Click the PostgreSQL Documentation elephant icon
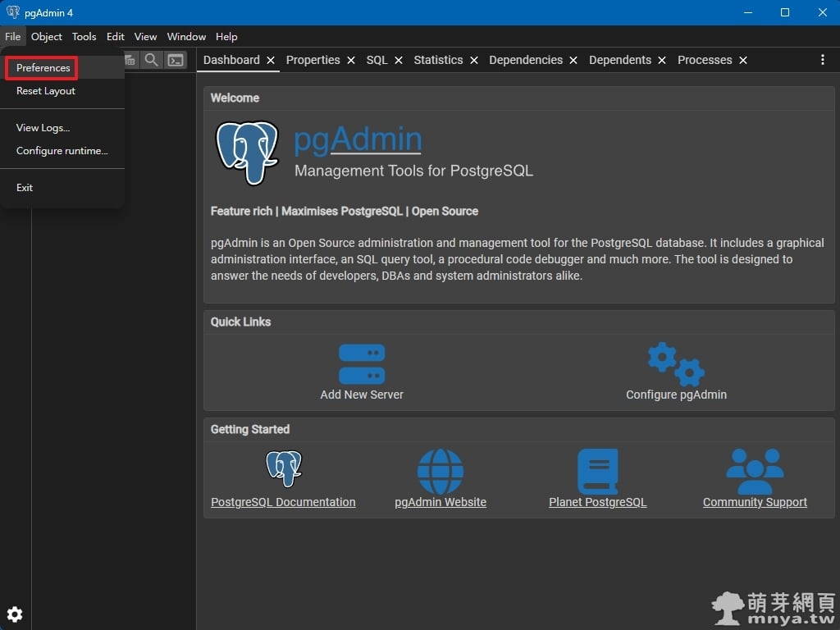Image resolution: width=840 pixels, height=630 pixels. click(x=284, y=470)
